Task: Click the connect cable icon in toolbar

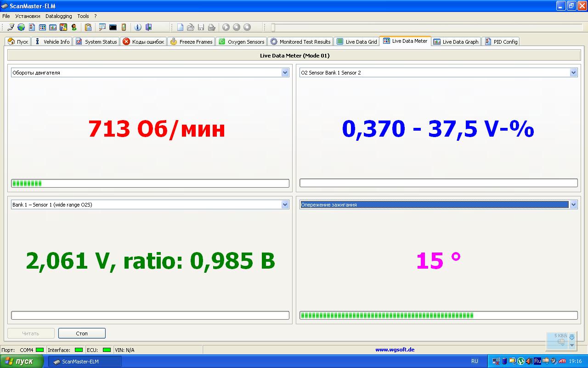Action: tap(11, 27)
